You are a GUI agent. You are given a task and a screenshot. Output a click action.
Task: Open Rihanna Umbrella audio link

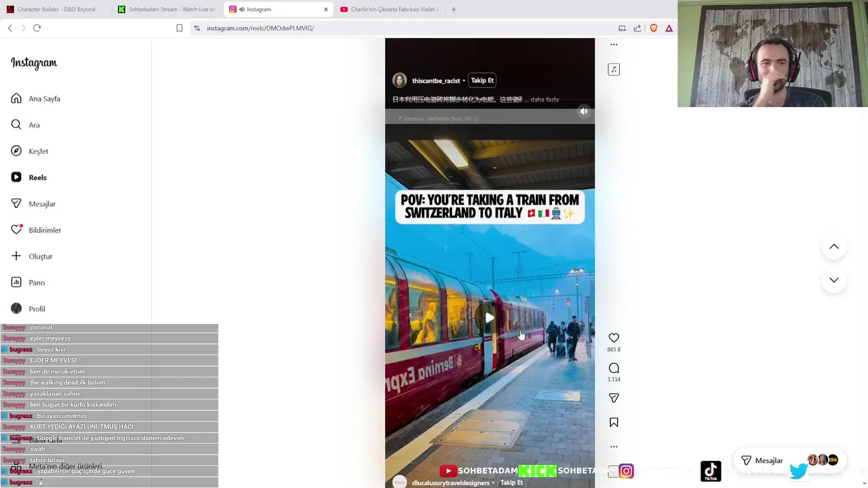(439, 119)
